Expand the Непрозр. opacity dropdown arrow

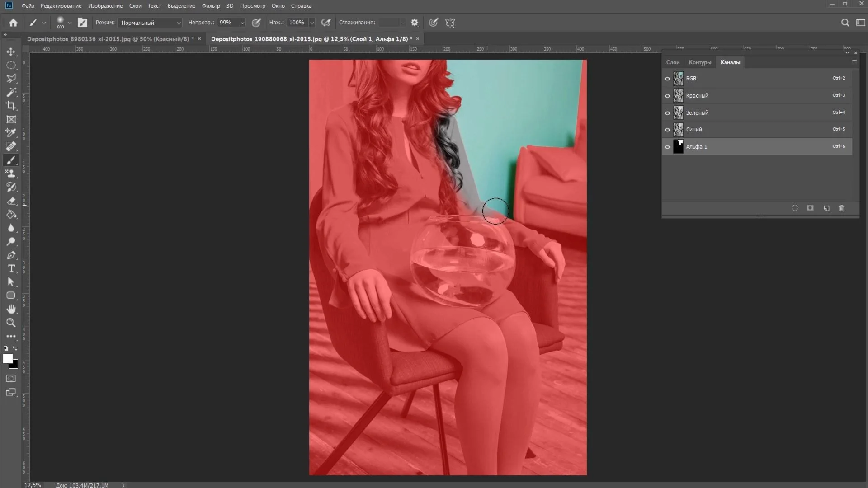pyautogui.click(x=242, y=23)
